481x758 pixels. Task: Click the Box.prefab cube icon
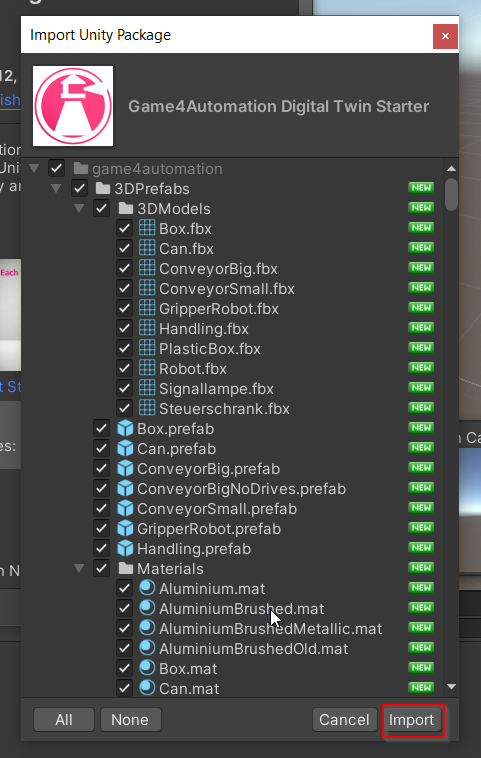tap(125, 429)
